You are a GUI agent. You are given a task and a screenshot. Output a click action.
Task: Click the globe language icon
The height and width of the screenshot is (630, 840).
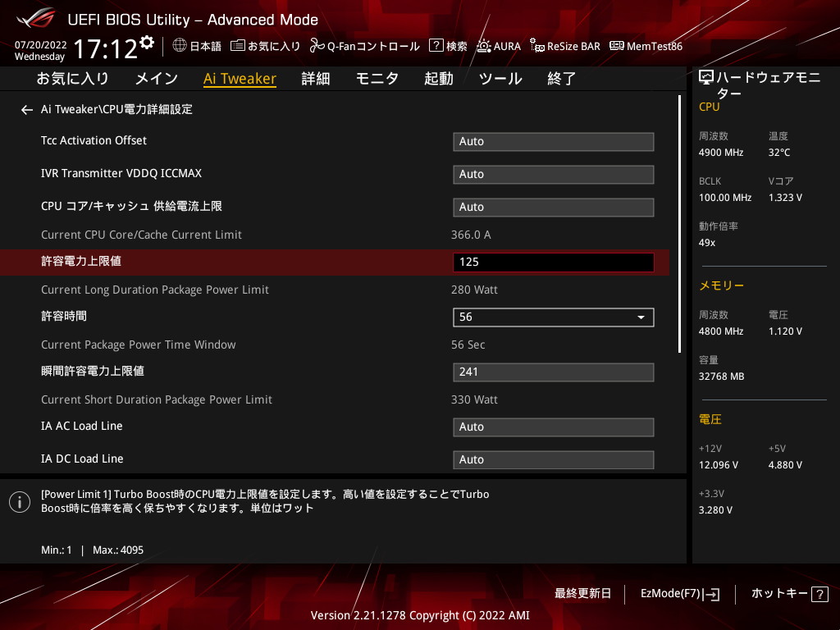tap(180, 46)
